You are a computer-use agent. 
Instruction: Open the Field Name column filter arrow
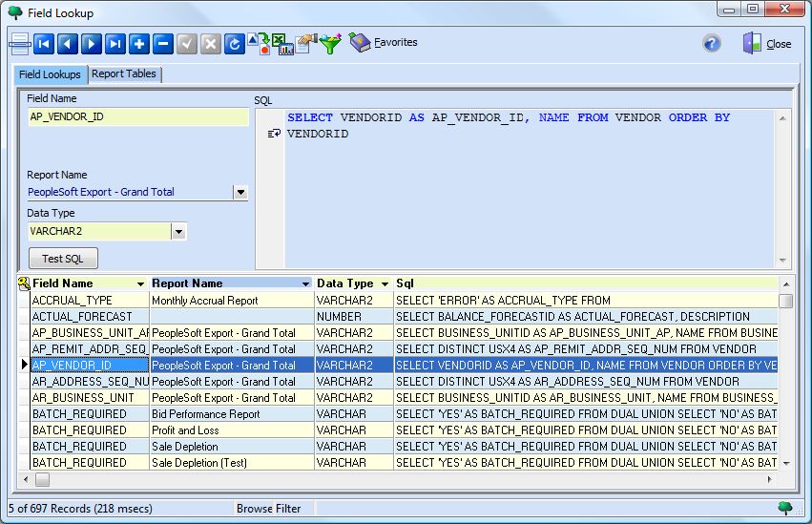(x=141, y=284)
